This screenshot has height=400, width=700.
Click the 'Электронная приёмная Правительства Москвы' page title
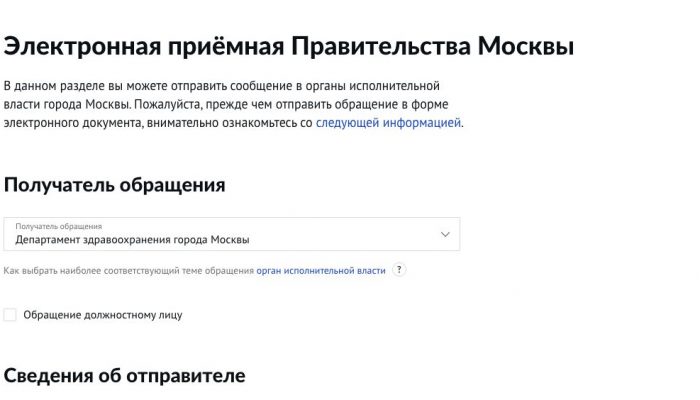click(x=289, y=47)
